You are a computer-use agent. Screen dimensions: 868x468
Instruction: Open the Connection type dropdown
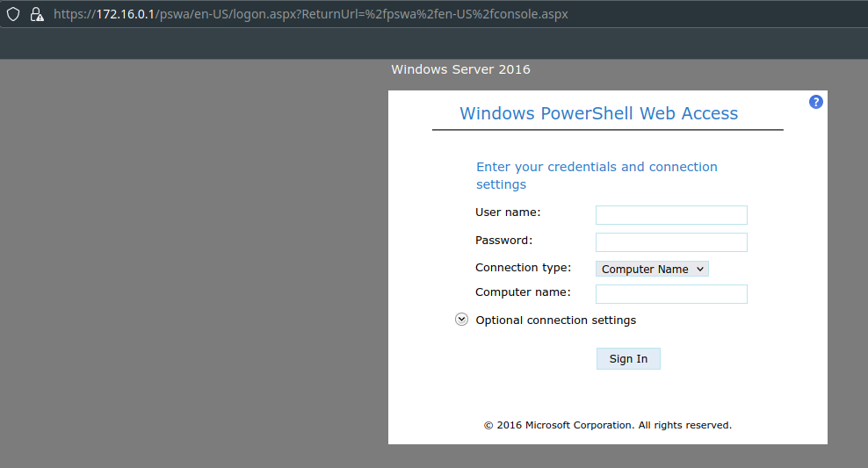point(652,269)
